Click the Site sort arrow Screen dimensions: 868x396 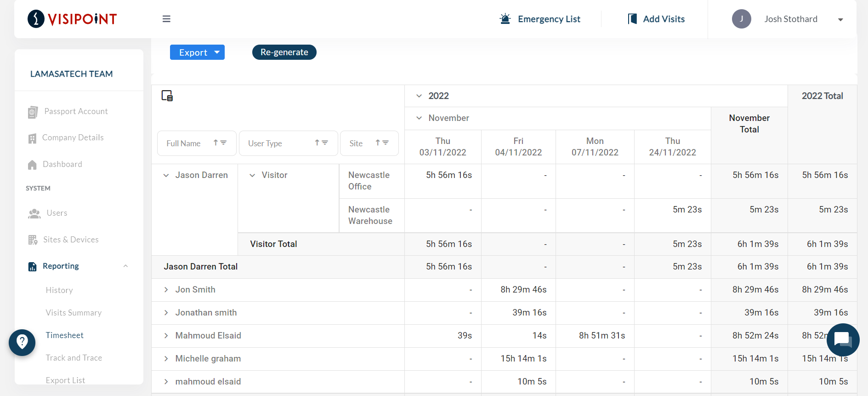tap(378, 143)
